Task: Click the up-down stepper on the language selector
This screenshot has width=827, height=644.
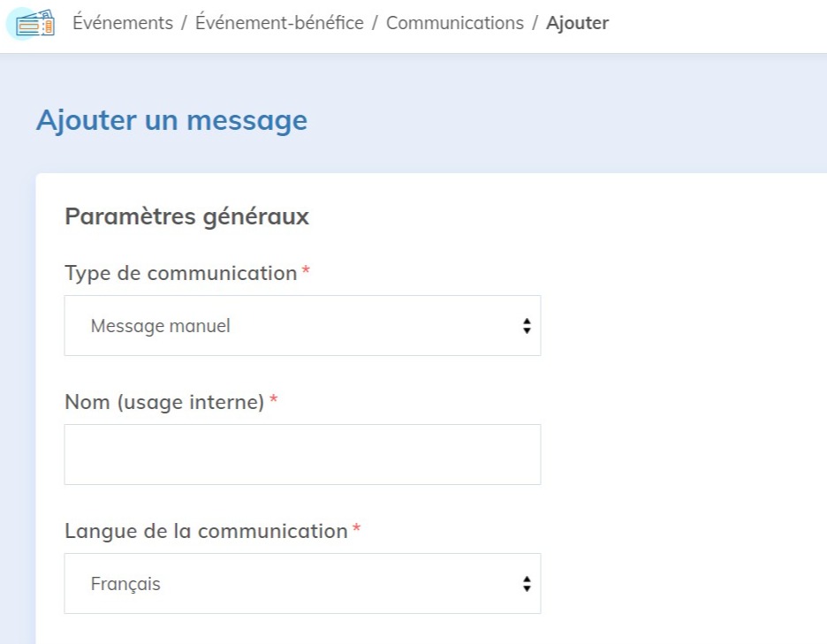Action: (x=527, y=583)
